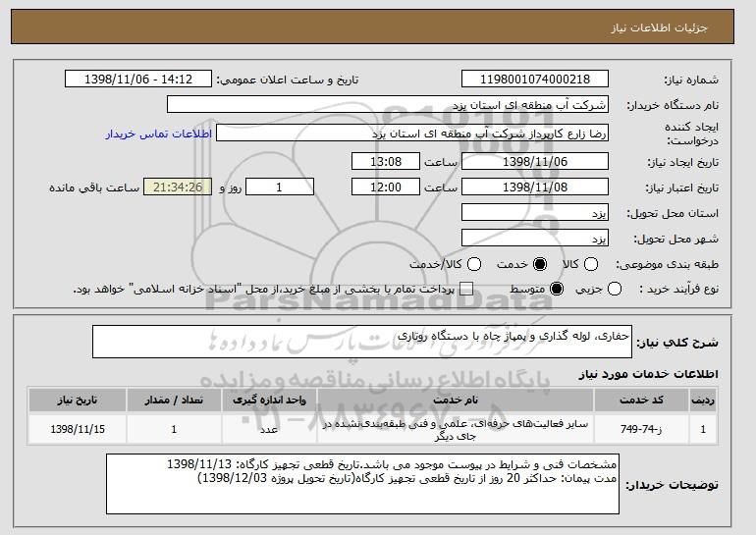Click the need date cell 1398/11/15
Screen dimensions: 756x535
click(x=78, y=429)
